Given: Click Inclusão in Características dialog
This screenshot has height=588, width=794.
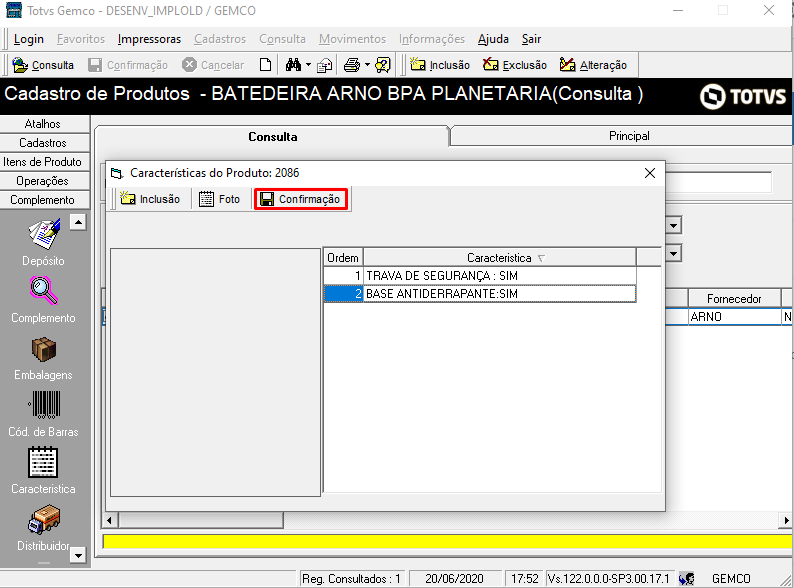Looking at the screenshot, I should (150, 199).
